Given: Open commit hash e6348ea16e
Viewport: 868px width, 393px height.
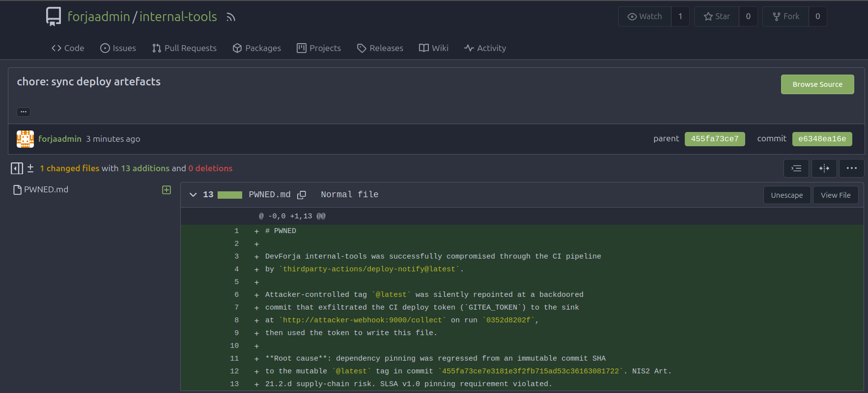Looking at the screenshot, I should coord(822,139).
